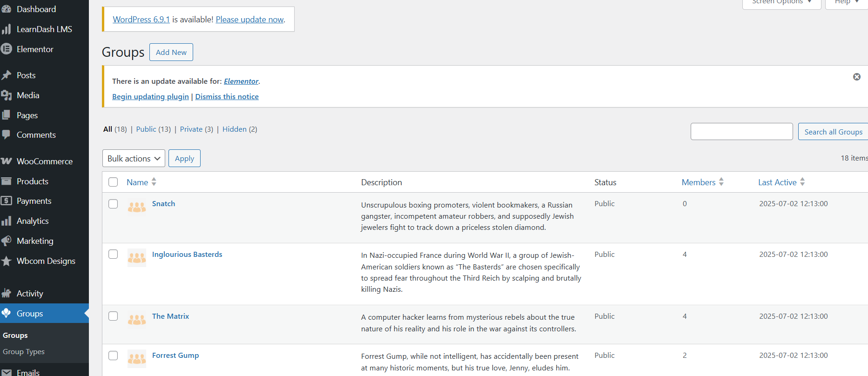Click the Pages sidebar icon
The width and height of the screenshot is (868, 376).
coord(6,115)
